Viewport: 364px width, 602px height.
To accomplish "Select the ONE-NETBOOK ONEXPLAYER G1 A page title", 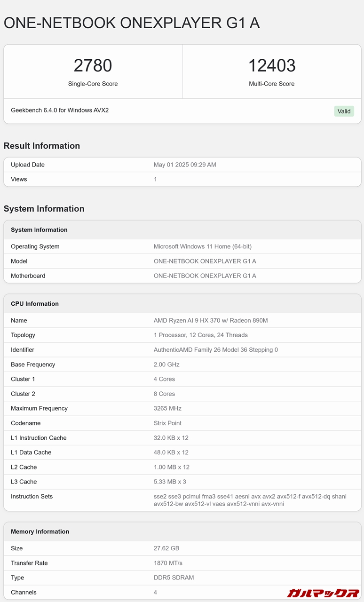I will [x=132, y=23].
